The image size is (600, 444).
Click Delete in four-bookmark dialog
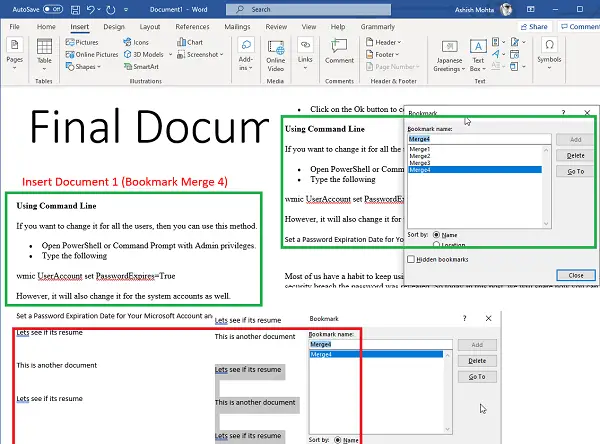(576, 155)
